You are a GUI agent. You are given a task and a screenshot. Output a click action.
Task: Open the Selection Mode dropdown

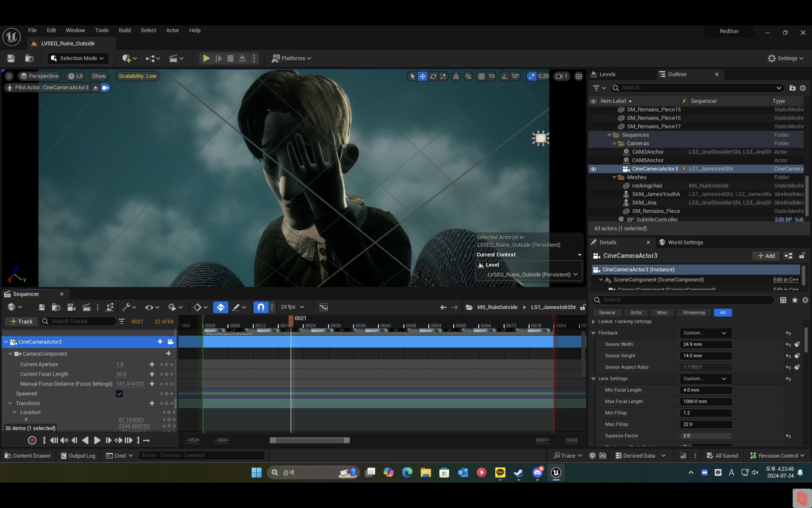(x=78, y=59)
